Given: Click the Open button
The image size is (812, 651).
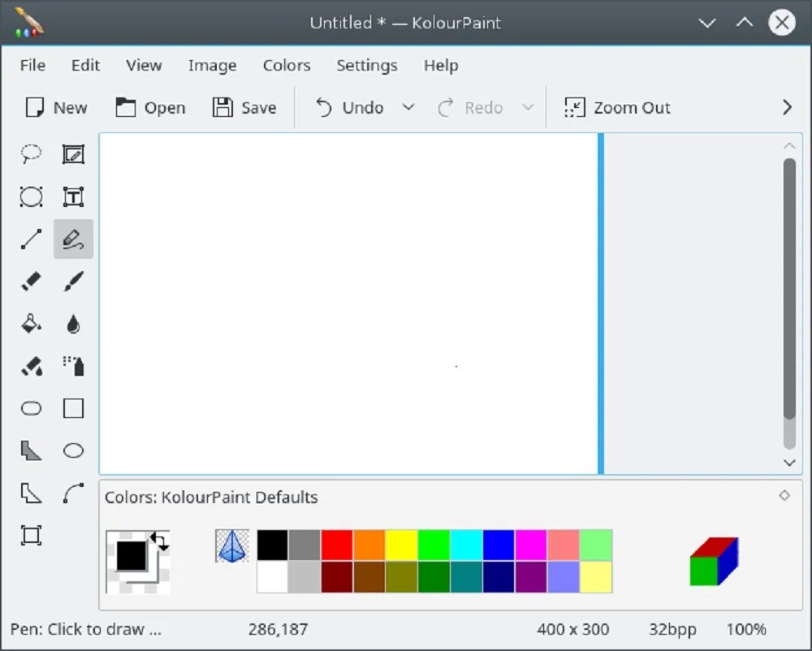Looking at the screenshot, I should (150, 108).
